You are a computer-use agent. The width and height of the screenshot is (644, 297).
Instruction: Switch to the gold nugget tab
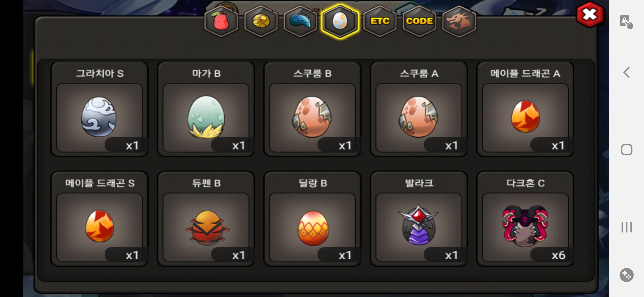click(x=261, y=21)
